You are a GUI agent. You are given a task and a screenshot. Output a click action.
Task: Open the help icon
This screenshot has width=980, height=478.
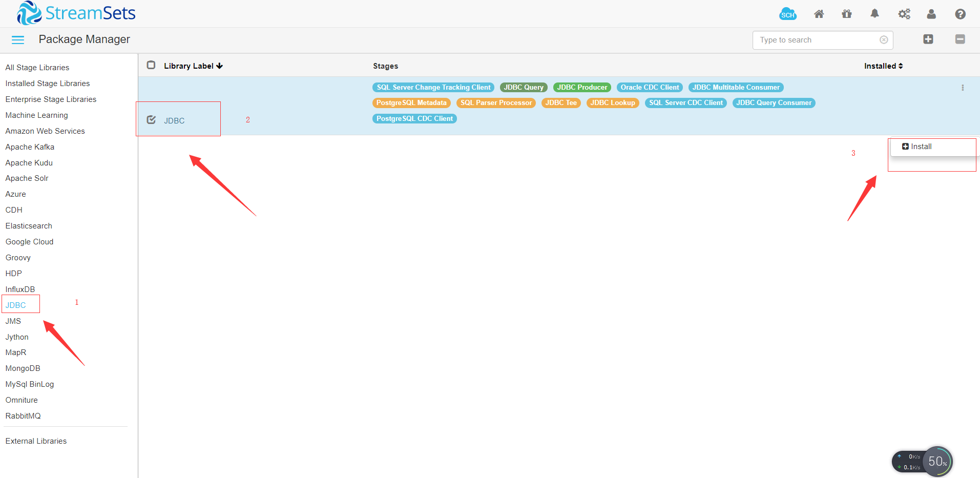pyautogui.click(x=960, y=14)
